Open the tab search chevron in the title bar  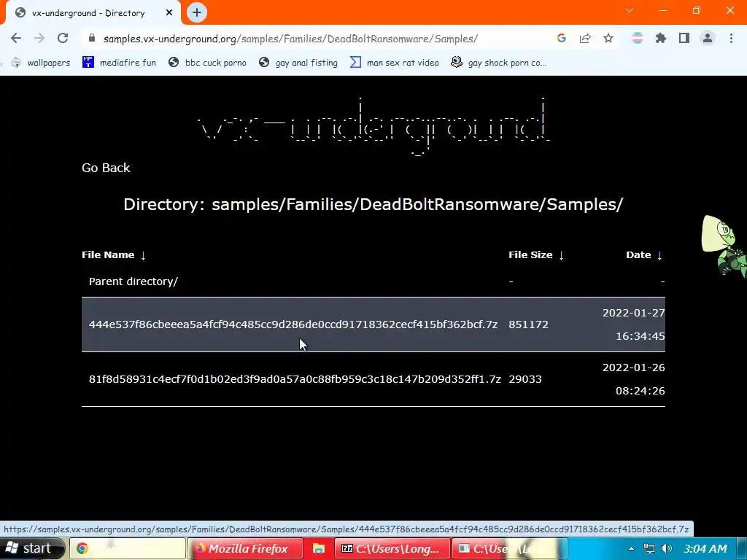pyautogui.click(x=630, y=10)
